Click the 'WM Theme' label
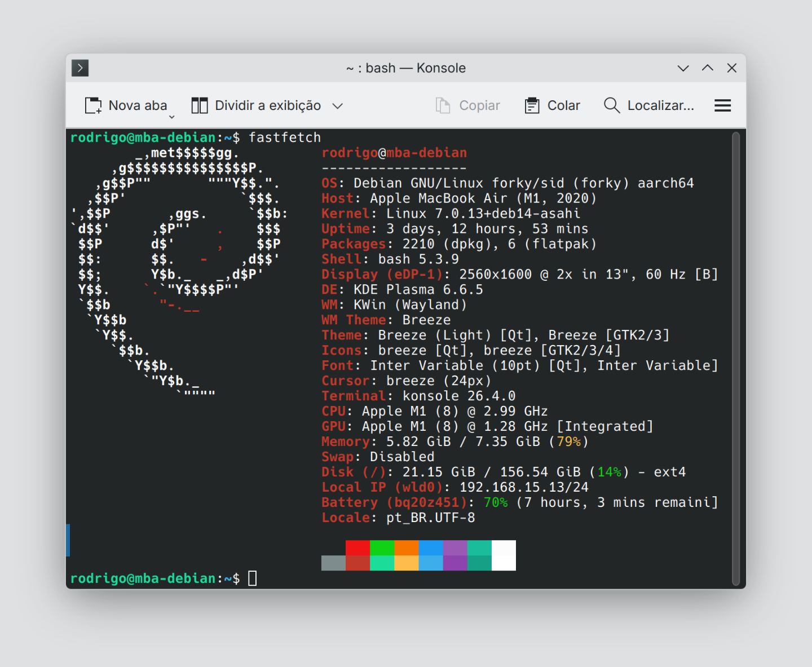The height and width of the screenshot is (667, 812). tap(354, 320)
